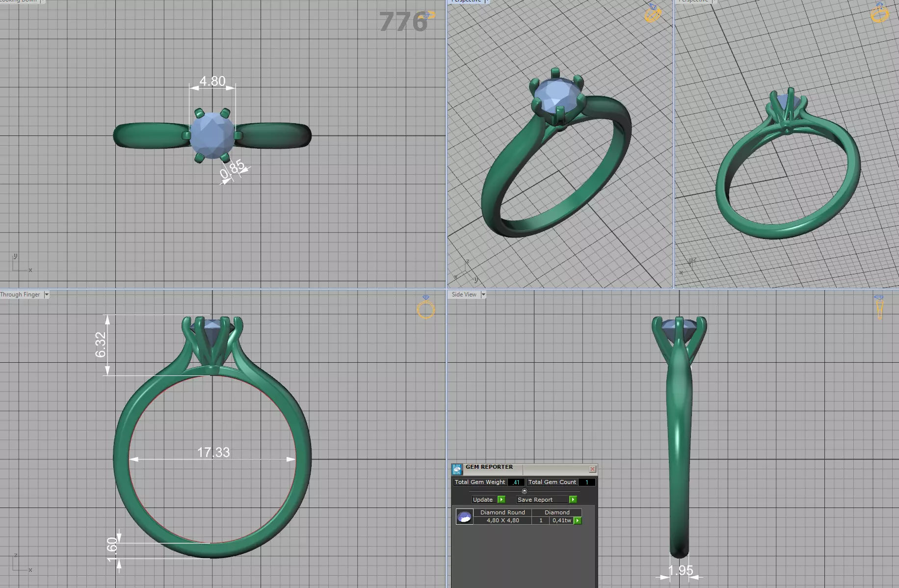Click the 4.80 stone width dimension
This screenshot has height=588, width=899.
pyautogui.click(x=212, y=81)
